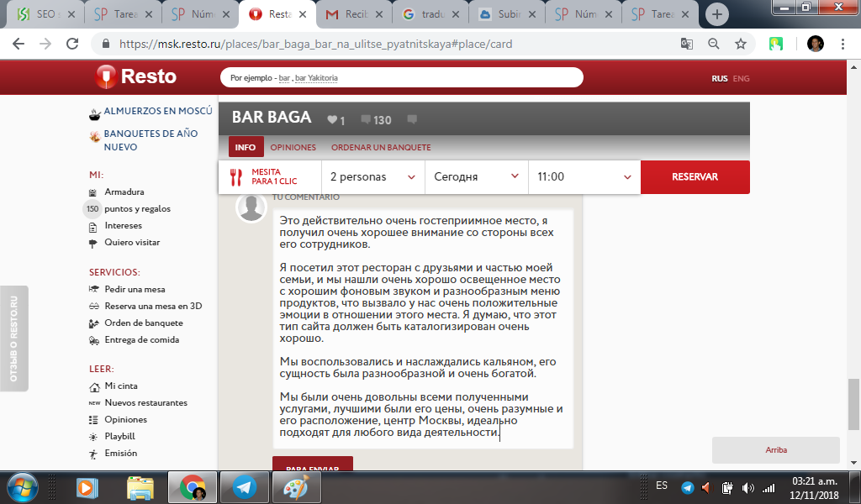Image resolution: width=861 pixels, height=504 pixels.
Task: Click the Chrome translate page icon
Action: pyautogui.click(x=686, y=44)
